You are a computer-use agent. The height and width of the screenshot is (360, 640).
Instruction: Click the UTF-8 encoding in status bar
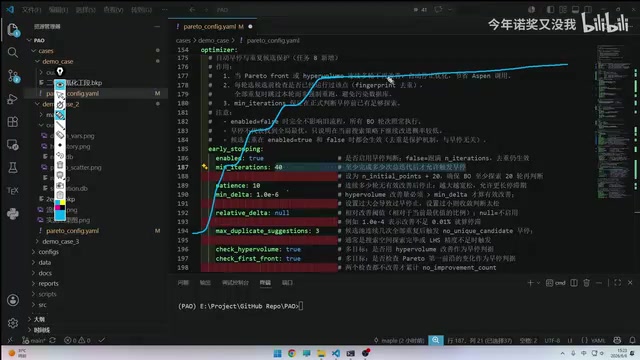click(552, 340)
